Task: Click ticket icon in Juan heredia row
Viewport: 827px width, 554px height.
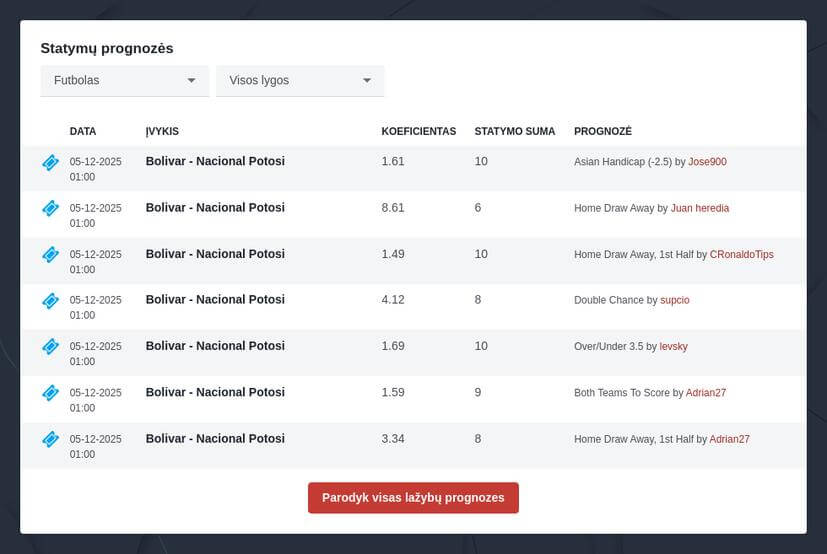Action: pyautogui.click(x=50, y=208)
